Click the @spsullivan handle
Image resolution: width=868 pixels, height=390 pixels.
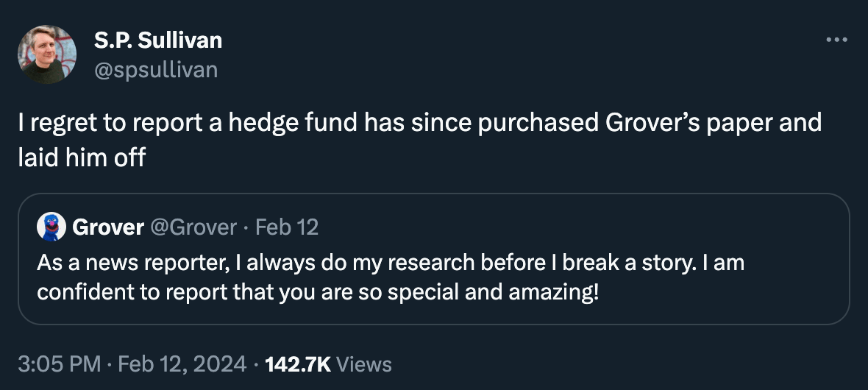156,69
